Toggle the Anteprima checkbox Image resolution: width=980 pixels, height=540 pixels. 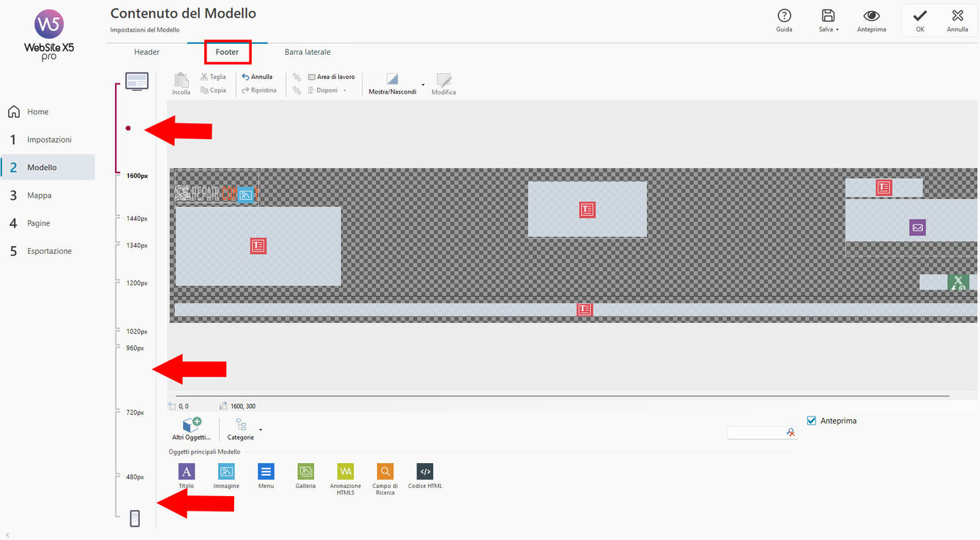coord(811,421)
